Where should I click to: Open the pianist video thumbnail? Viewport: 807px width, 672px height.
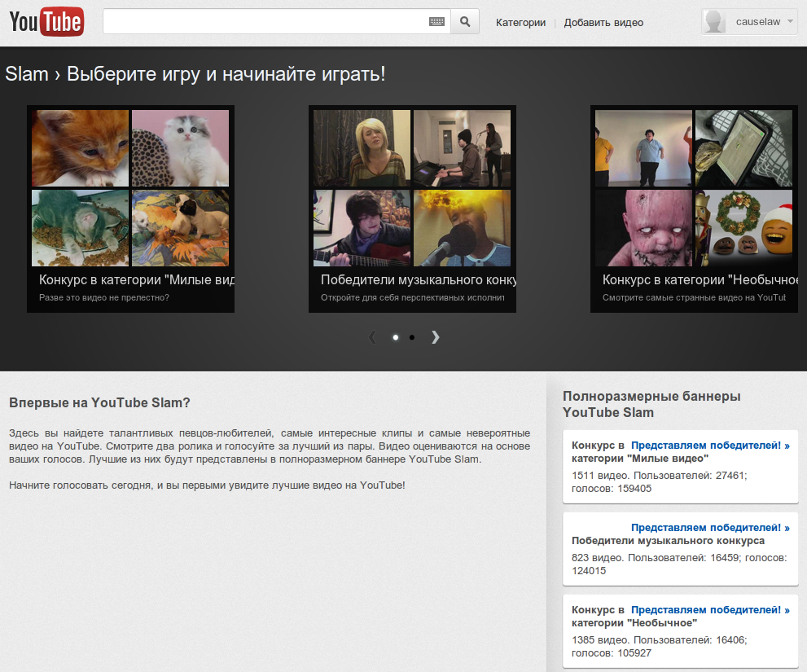point(462,147)
